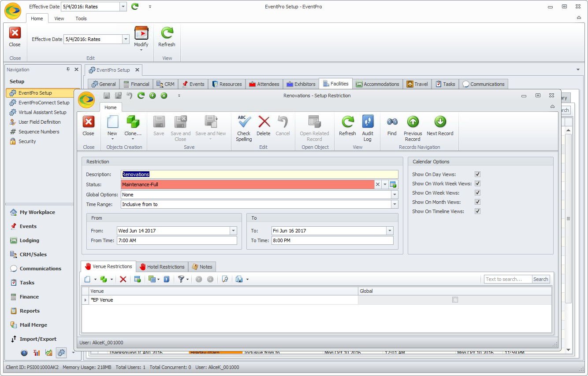
Task: Disable Show On Month Views
Action: point(477,202)
